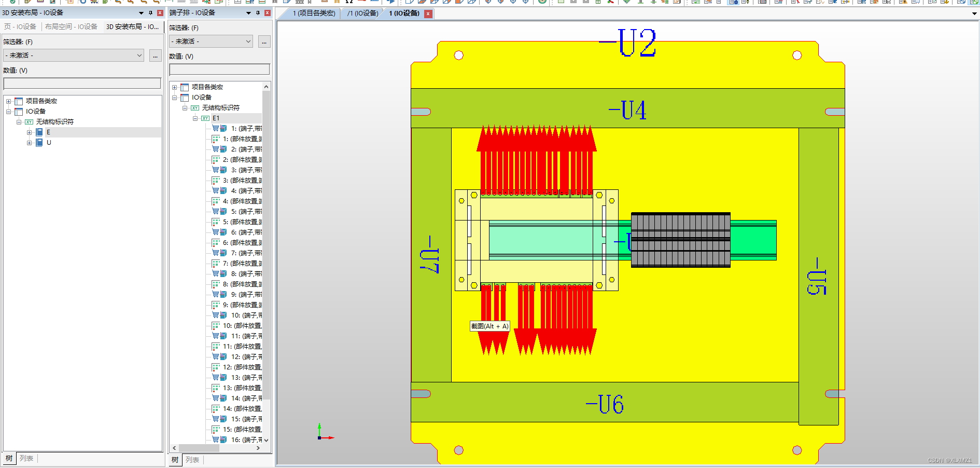Switch to 页 - IO设备 tab
The width and height of the screenshot is (980, 468).
pyautogui.click(x=20, y=26)
